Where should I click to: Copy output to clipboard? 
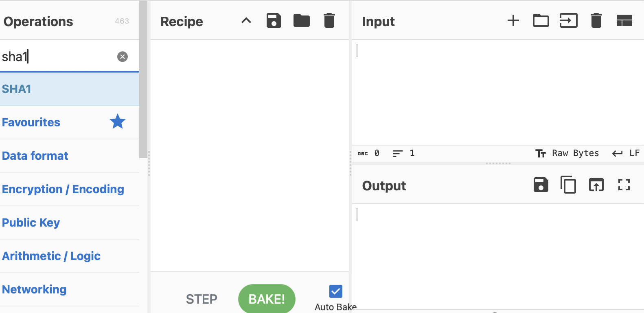568,185
